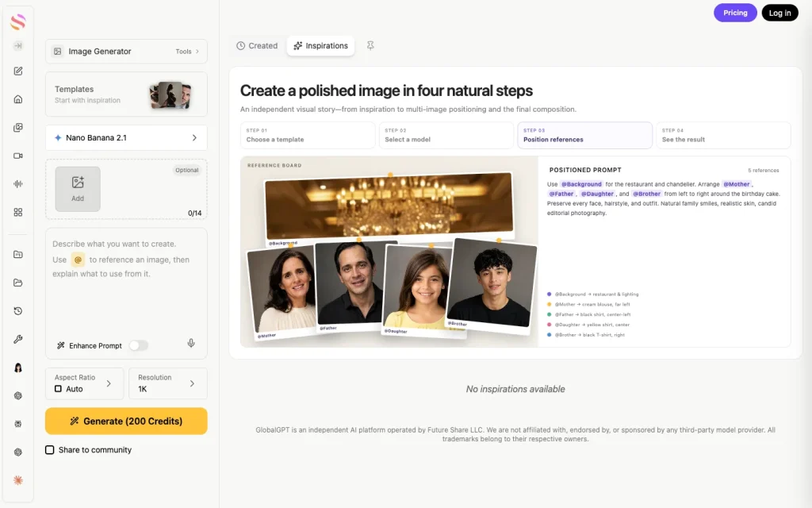Select Step 03 Position references
The image size is (812, 508).
tap(584, 135)
